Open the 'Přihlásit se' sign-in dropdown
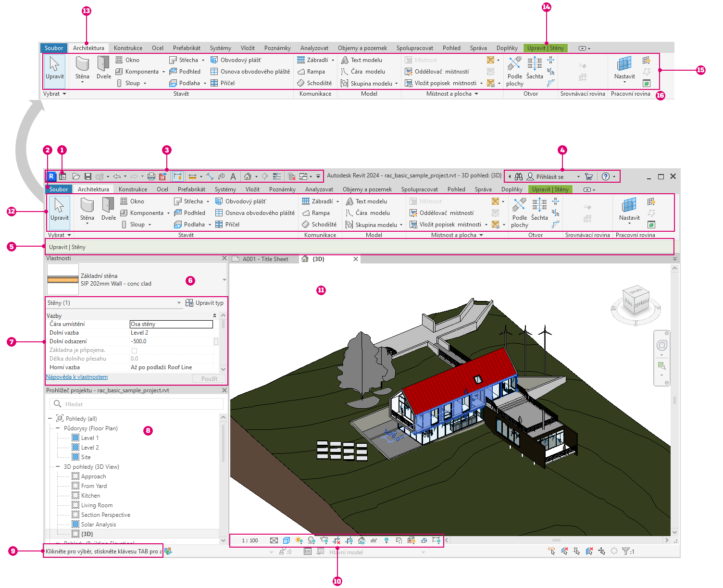Screen dimensions: 723x588 [x=578, y=176]
